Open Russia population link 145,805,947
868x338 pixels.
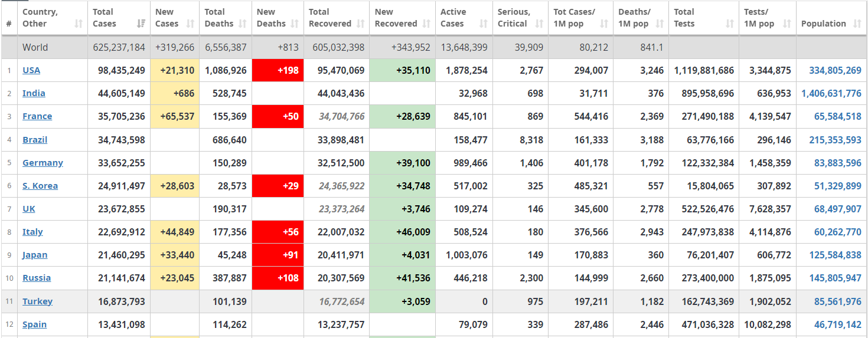pos(835,278)
